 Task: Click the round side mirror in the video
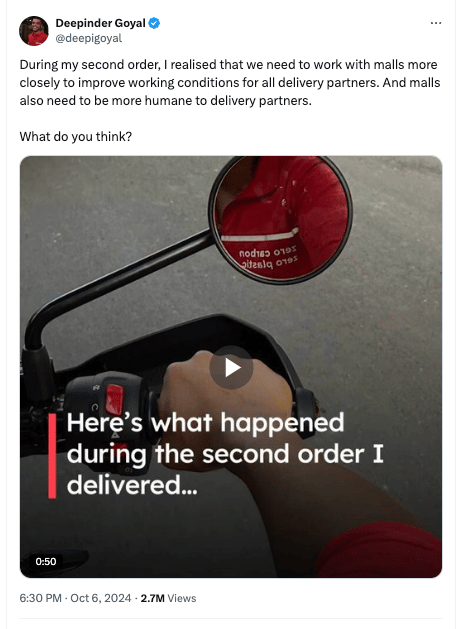point(280,219)
